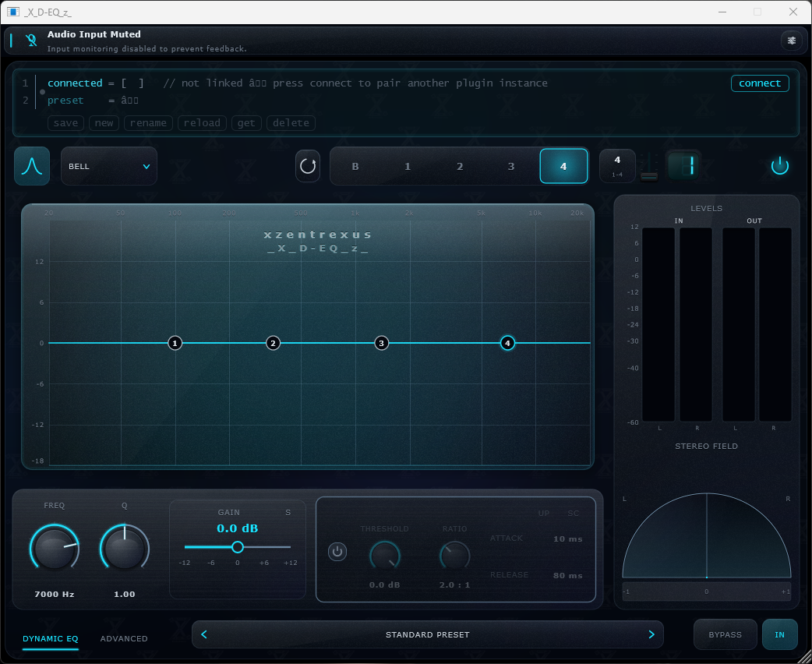Toggle the cyan band power icon
The height and width of the screenshot is (664, 812).
pyautogui.click(x=779, y=166)
